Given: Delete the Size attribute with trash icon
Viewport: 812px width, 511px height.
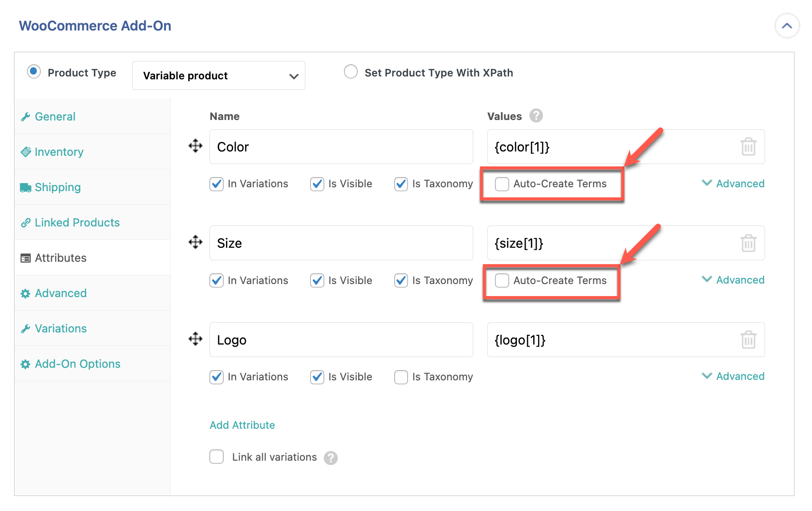Looking at the screenshot, I should [x=749, y=242].
